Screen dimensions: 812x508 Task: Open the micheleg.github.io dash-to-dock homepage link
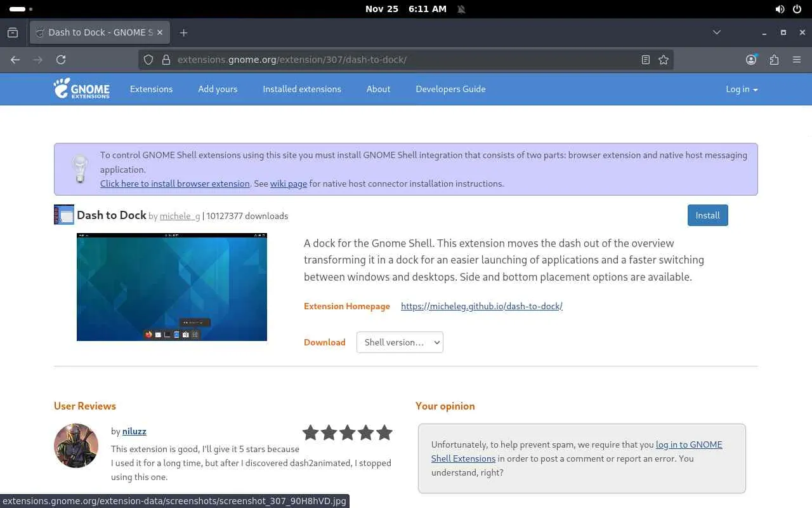point(481,306)
